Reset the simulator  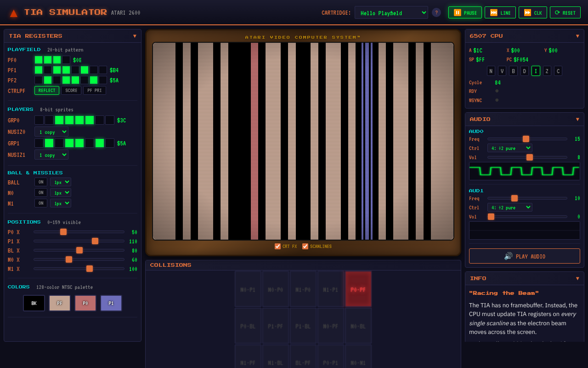point(565,12)
